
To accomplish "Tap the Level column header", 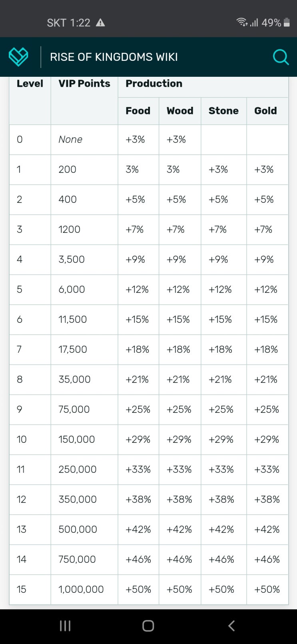I will [30, 84].
